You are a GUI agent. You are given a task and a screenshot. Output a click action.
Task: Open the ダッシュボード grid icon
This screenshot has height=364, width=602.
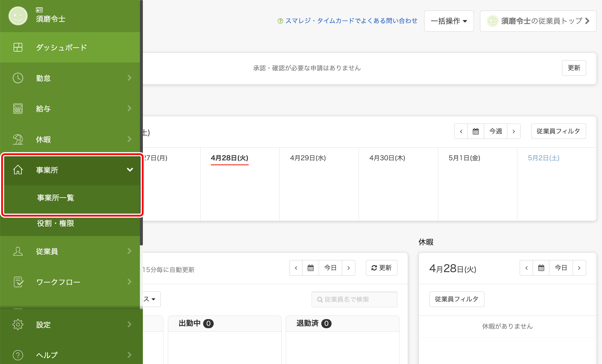(18, 47)
